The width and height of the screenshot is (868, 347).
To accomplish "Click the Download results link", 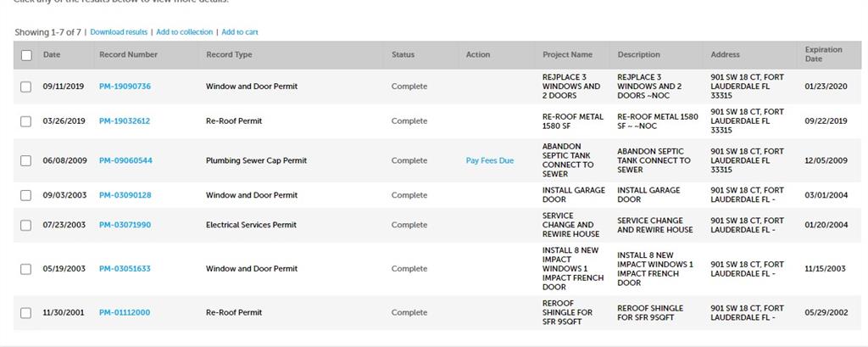I will 119,32.
